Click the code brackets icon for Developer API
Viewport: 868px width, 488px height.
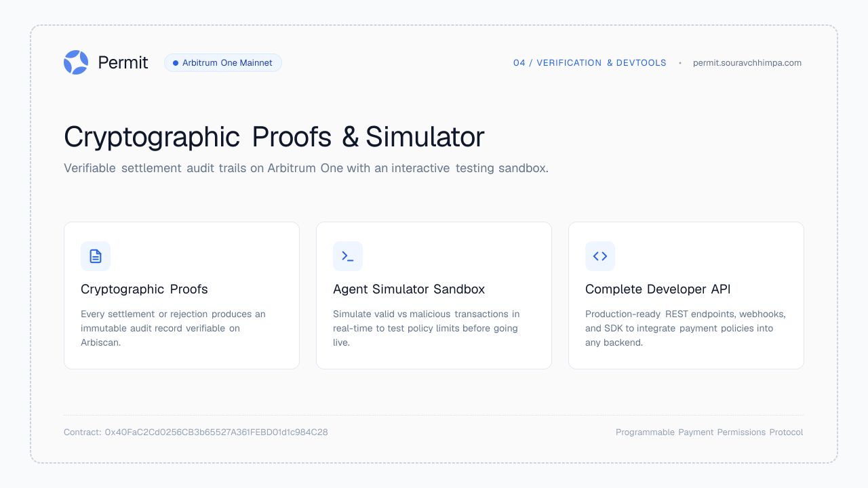[600, 256]
